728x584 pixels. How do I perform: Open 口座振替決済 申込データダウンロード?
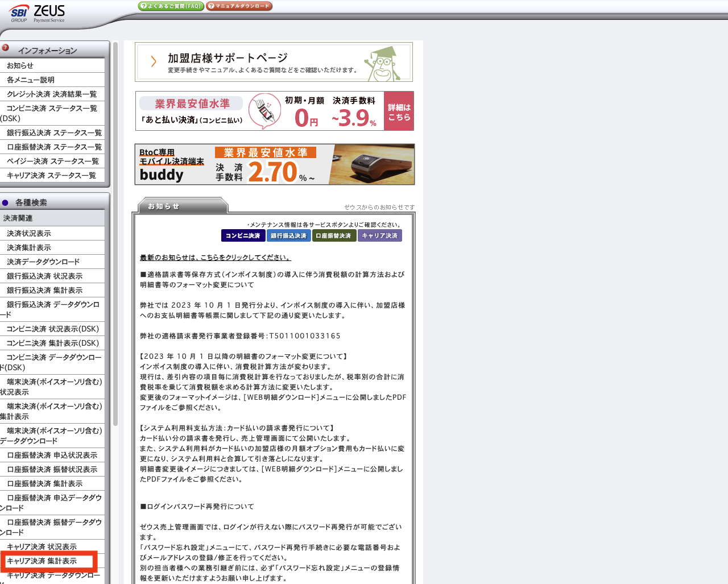point(52,503)
